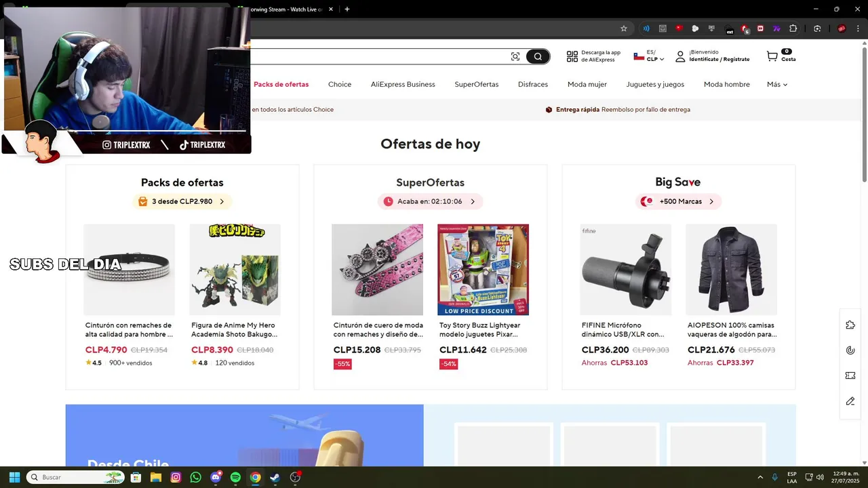Open the shopping cart Cesta icon

(781, 56)
